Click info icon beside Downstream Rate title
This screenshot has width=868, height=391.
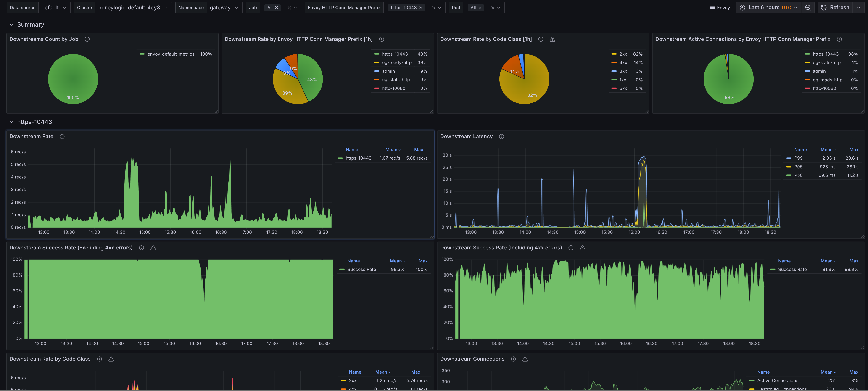pos(62,136)
